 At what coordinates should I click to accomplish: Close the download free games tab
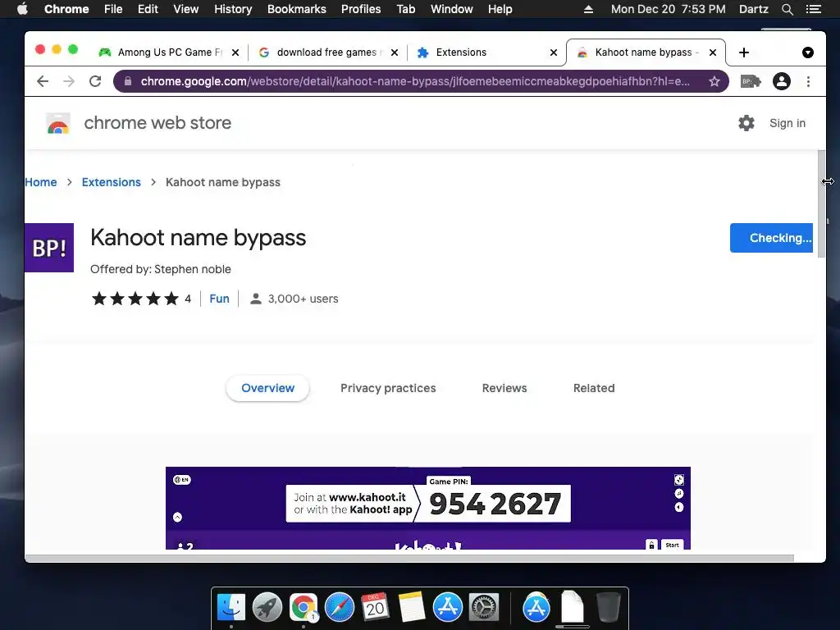[395, 52]
